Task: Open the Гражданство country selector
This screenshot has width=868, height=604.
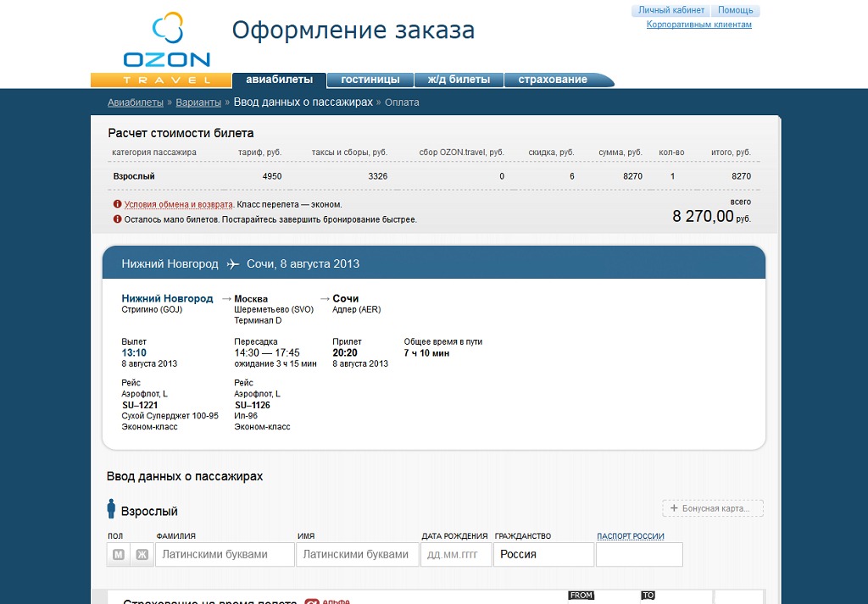Action: pyautogui.click(x=543, y=554)
